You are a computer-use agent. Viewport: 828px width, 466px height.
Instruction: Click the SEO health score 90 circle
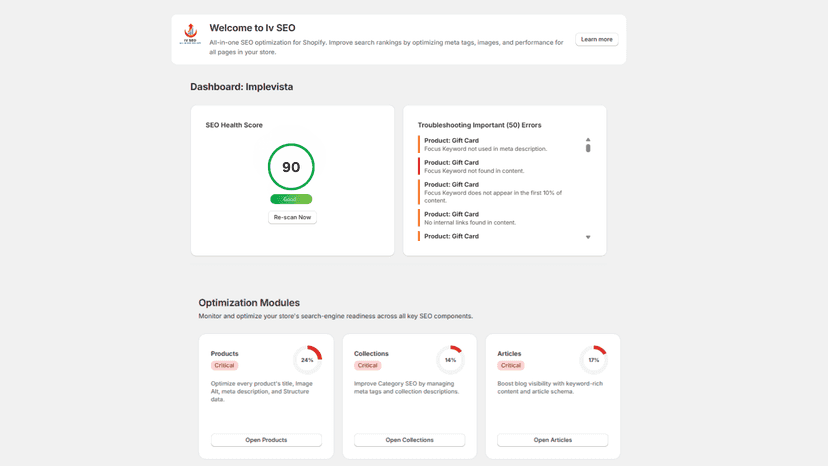[291, 167]
